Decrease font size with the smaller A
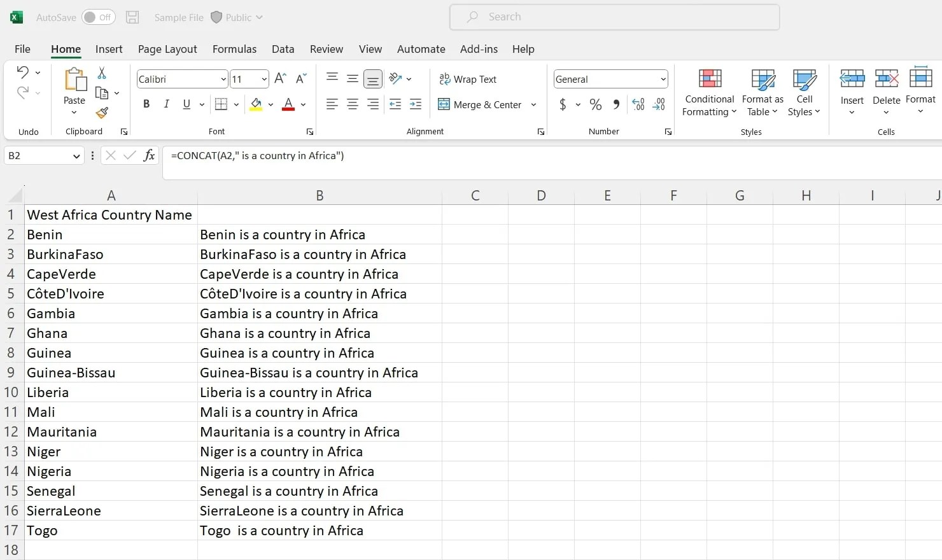 [x=302, y=78]
